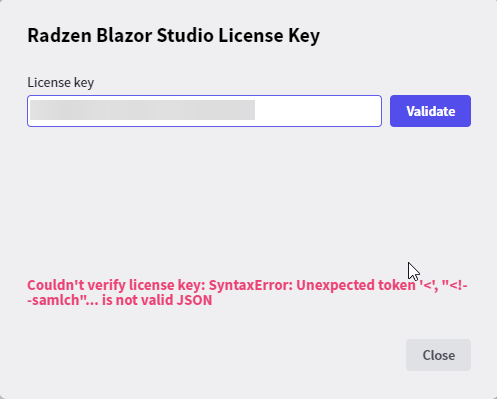Screen dimensions: 497x399
Task: Click "license key:" in the error message
Action: tap(167, 285)
